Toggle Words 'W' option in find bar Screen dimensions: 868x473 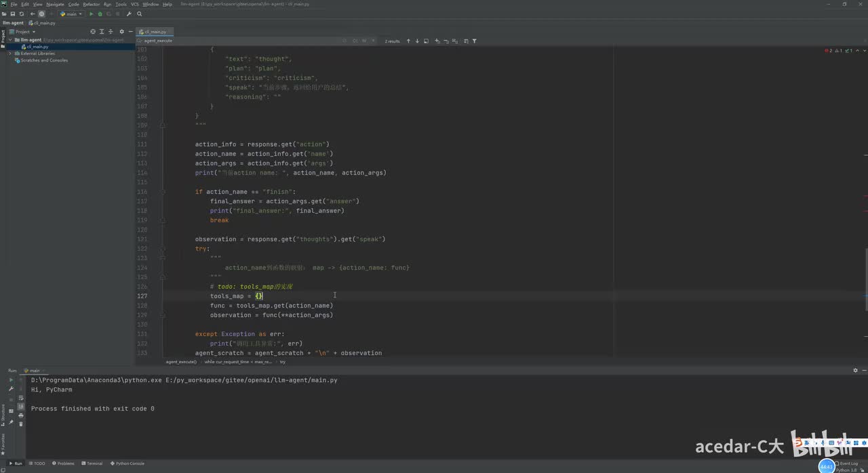363,41
